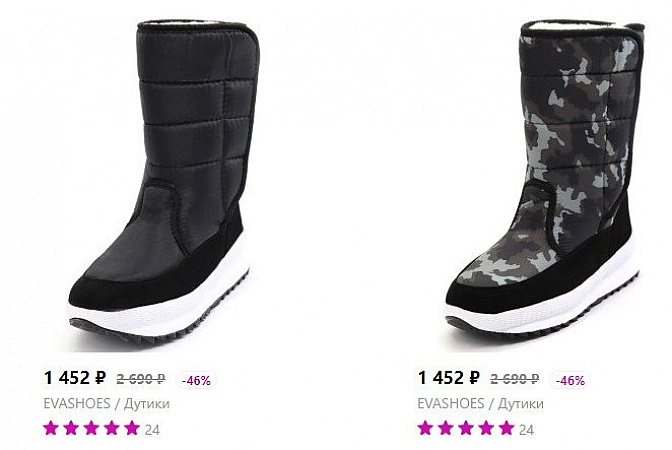This screenshot has width=672, height=450.
Task: Click the 1 452 ₽ price of camouflage boot
Action: click(x=449, y=378)
